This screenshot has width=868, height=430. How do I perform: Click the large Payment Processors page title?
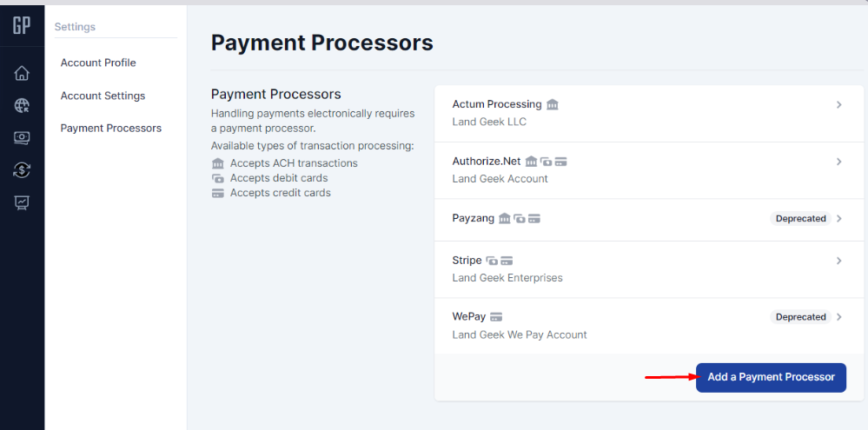[322, 43]
